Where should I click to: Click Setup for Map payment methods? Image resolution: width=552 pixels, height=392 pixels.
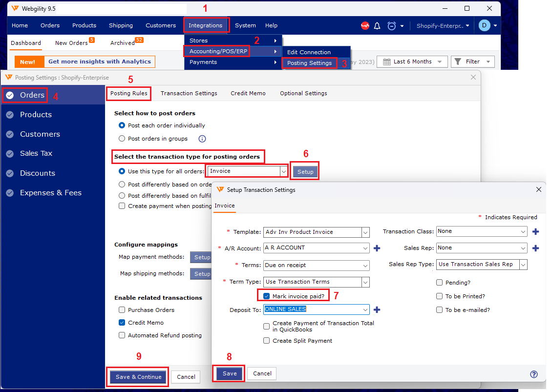click(201, 257)
